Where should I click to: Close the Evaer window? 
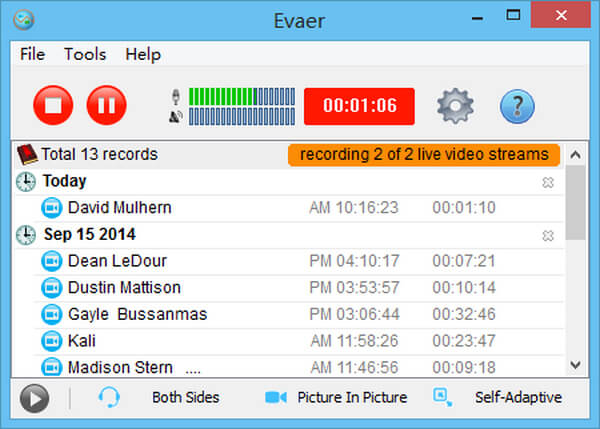561,15
